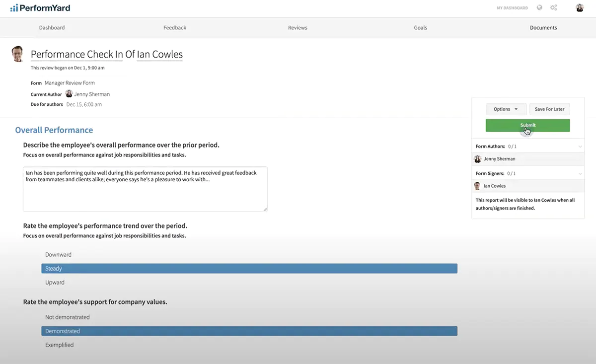Viewport: 596px width, 364px height.
Task: Select Steady performance trend
Action: (249, 268)
